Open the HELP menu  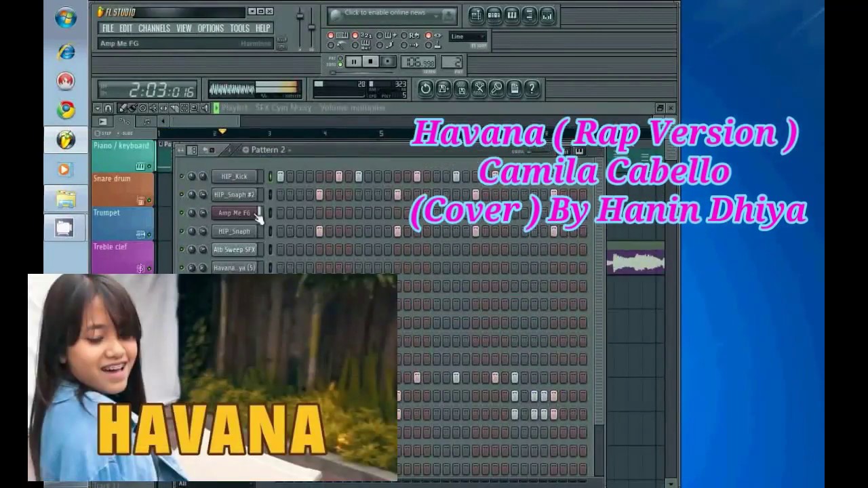(x=262, y=28)
